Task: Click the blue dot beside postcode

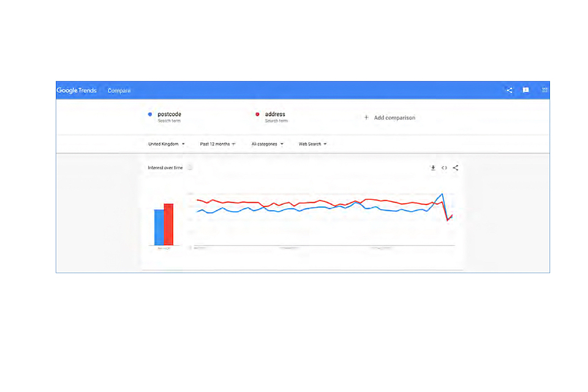Action: pyautogui.click(x=149, y=115)
